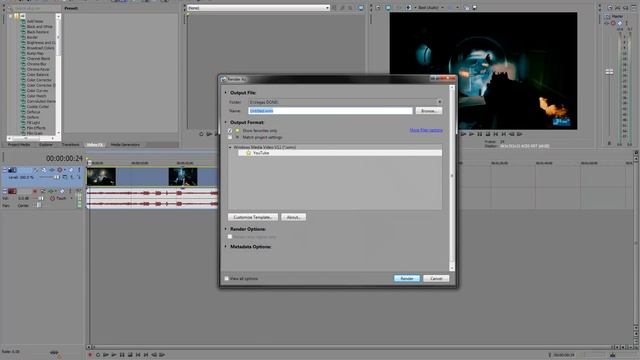The height and width of the screenshot is (360, 640).
Task: Click the pause button in main transport bar
Action: pyautogui.click(x=122, y=355)
